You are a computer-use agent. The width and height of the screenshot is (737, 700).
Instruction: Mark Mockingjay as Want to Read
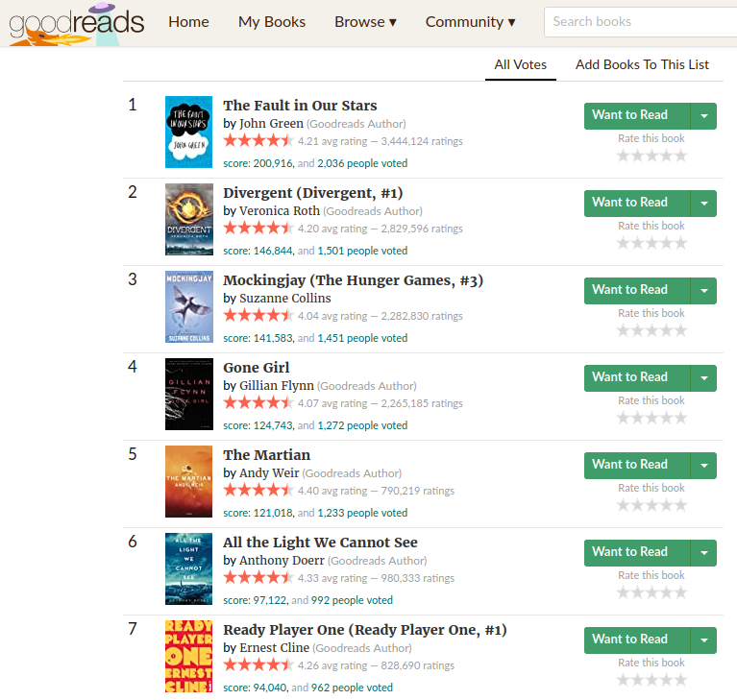637,290
